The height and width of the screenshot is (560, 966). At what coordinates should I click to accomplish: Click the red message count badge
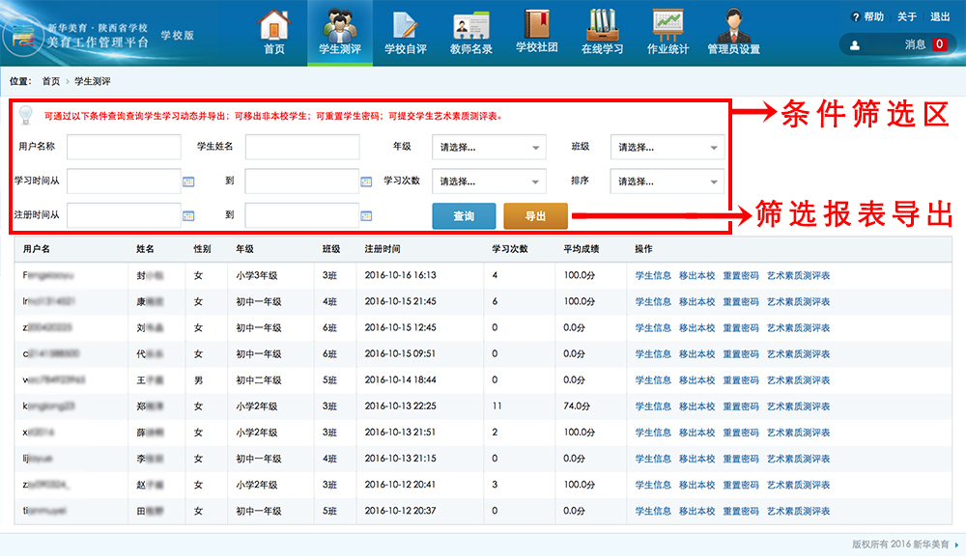coord(939,44)
